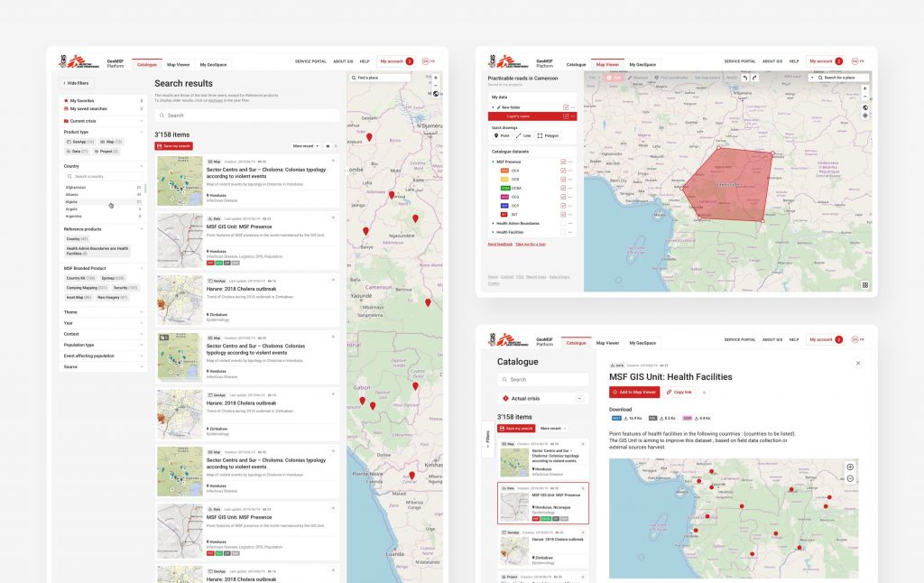Zoom in on the search results map
924x583 pixels.
[436, 78]
